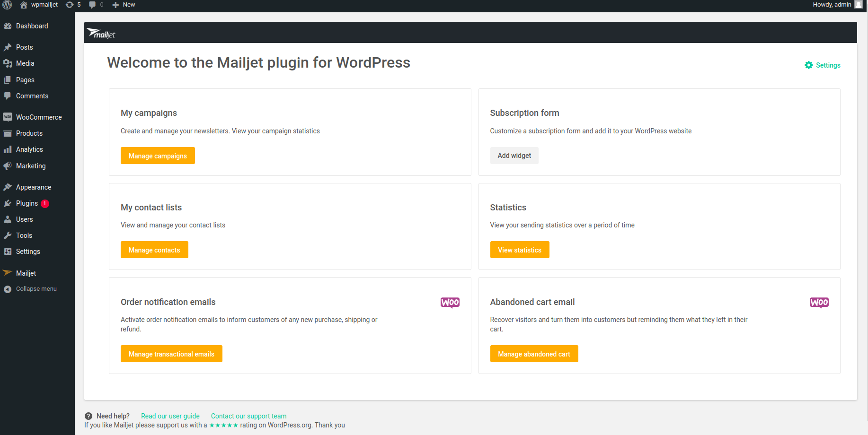This screenshot has width=868, height=435.
Task: Click the WooCommerce icon in sidebar
Action: 8,117
